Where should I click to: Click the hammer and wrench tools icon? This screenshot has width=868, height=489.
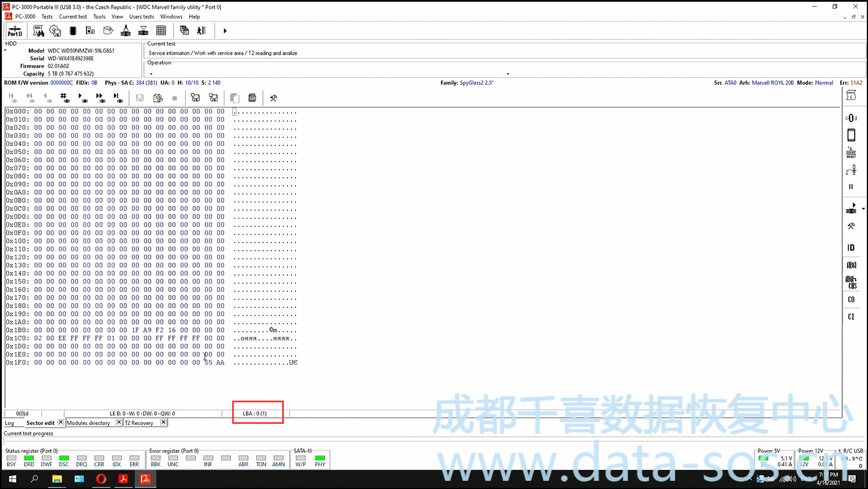(x=273, y=98)
